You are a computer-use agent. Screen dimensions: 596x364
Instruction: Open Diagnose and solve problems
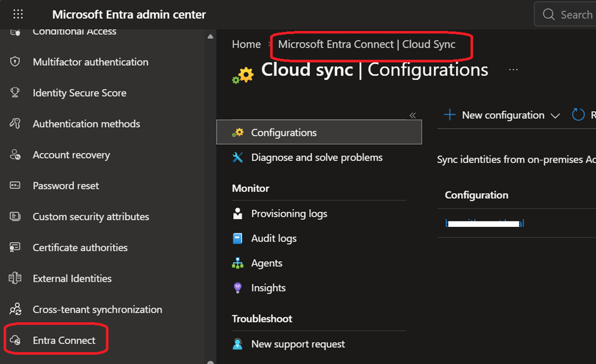pyautogui.click(x=317, y=157)
